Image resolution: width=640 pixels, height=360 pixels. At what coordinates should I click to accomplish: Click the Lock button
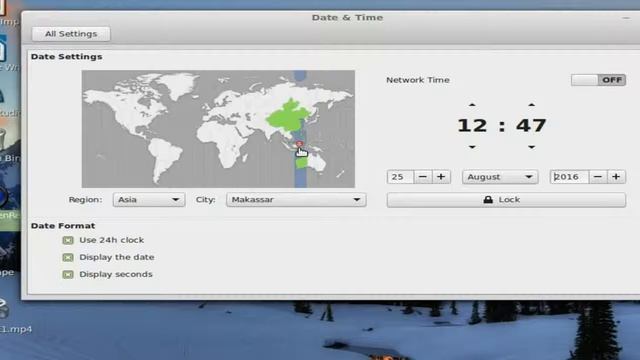[x=506, y=200]
